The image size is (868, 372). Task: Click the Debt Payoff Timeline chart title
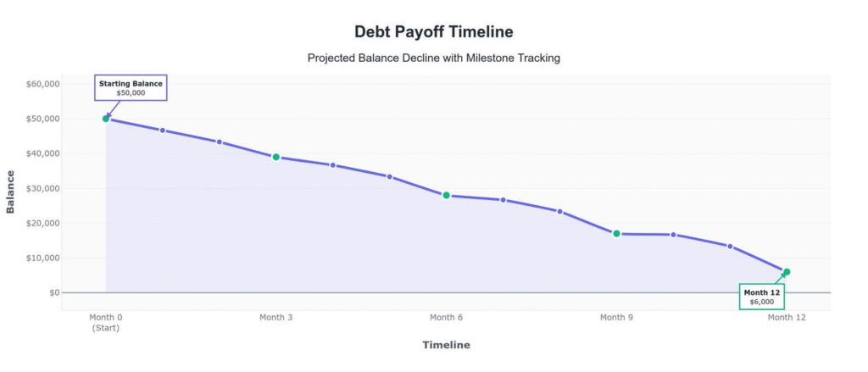(434, 32)
